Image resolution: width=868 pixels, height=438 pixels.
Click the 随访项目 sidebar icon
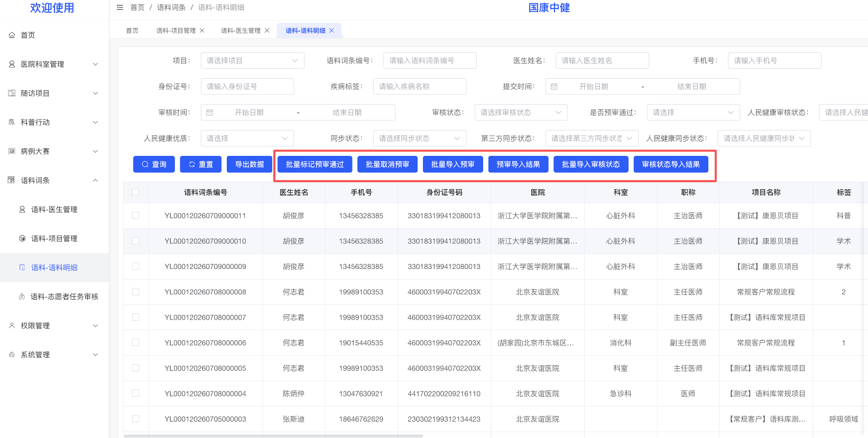(12, 93)
